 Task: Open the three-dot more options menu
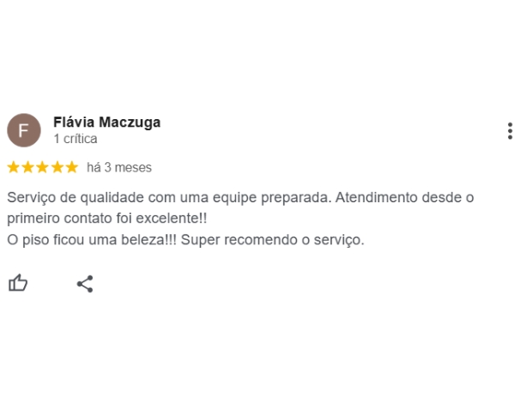click(x=510, y=130)
